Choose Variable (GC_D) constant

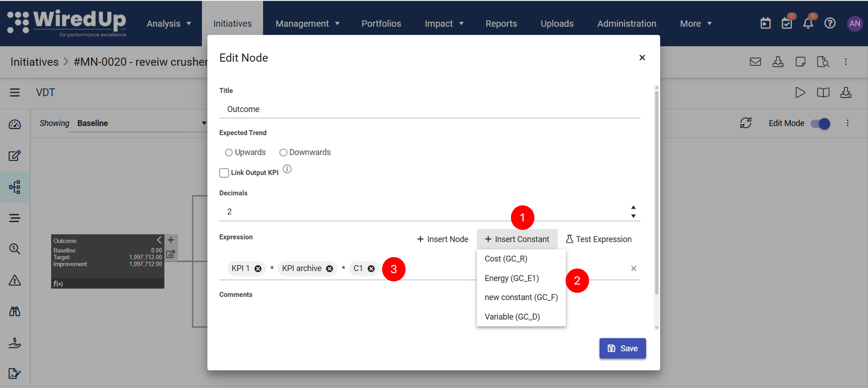click(x=521, y=317)
